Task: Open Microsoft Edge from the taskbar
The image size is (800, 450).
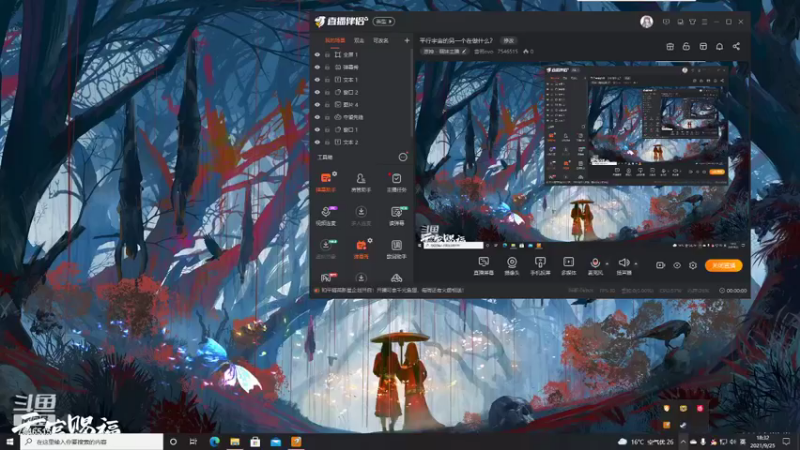Action: click(x=214, y=442)
